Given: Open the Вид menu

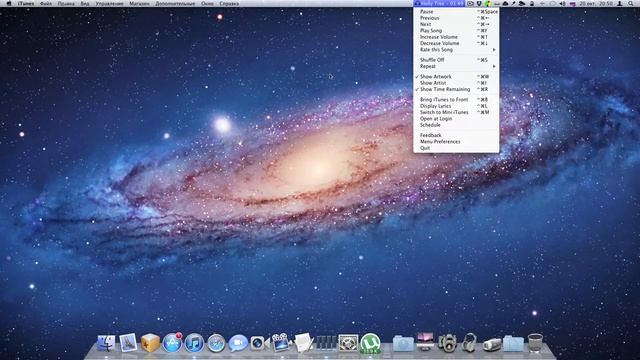Looking at the screenshot, I should point(85,3).
